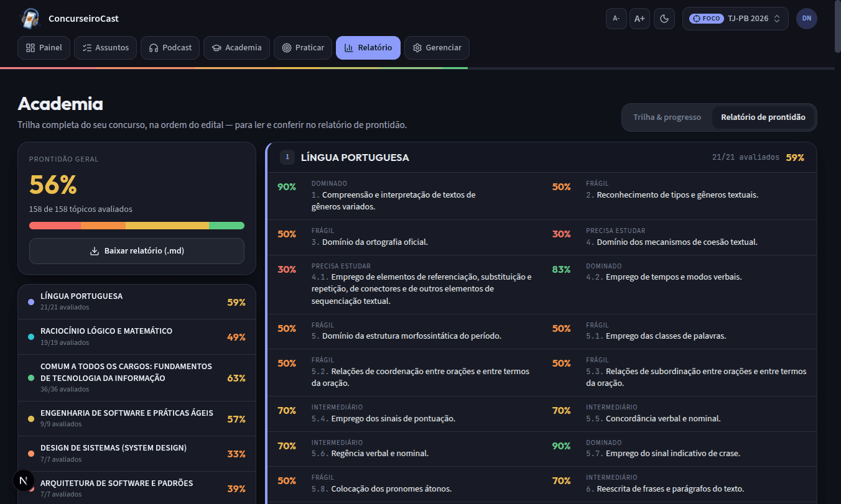
Task: Select RACIOCÍNIO LÓGICO E MATEMÁTICO subject
Action: pos(137,337)
